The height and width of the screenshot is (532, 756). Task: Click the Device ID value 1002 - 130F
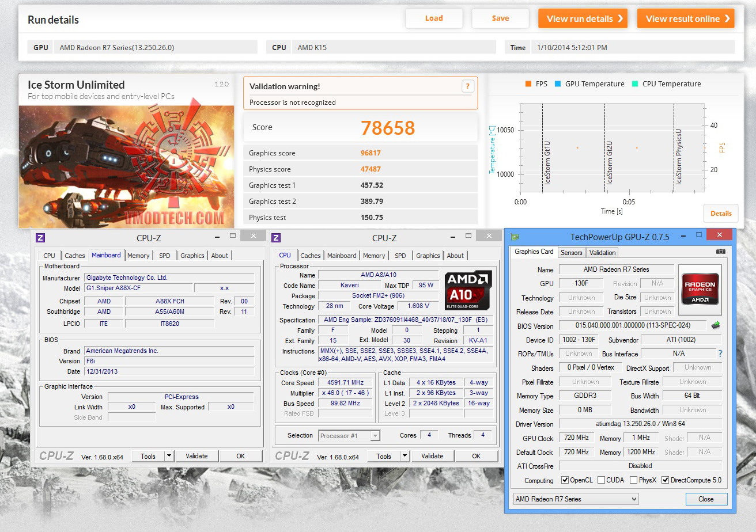click(x=578, y=340)
